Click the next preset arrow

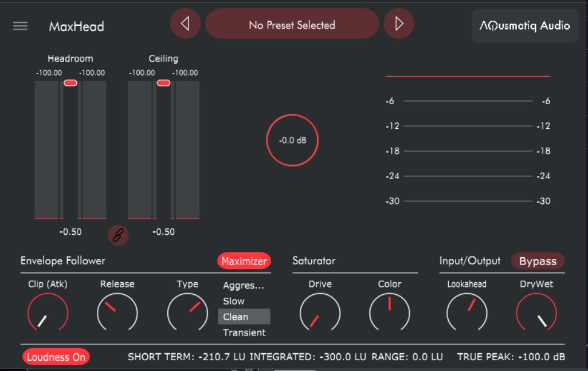click(399, 23)
